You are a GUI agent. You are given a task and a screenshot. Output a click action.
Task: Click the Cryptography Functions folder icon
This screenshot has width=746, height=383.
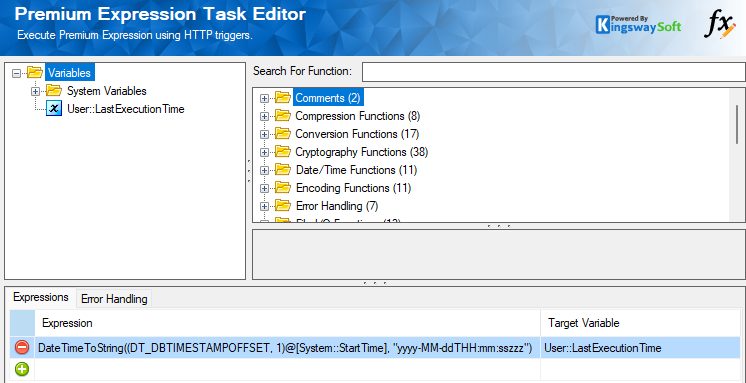pyautogui.click(x=283, y=152)
